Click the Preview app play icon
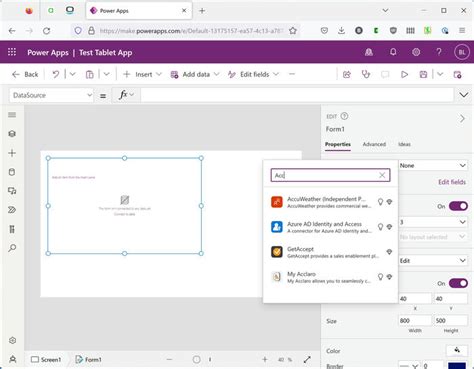 coord(404,74)
